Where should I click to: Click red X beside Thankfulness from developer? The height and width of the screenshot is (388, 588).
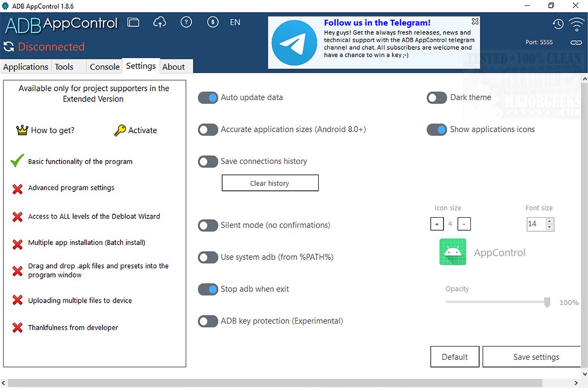[18, 327]
